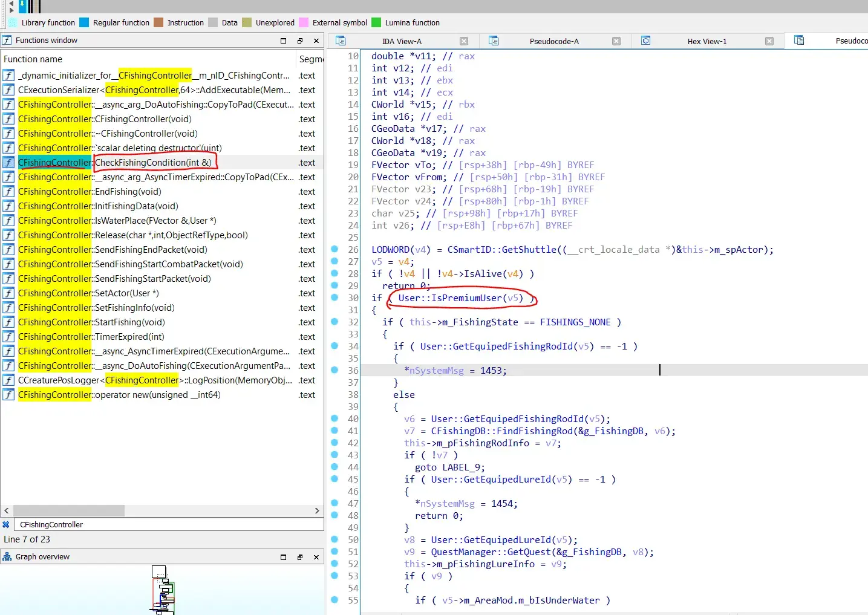
Task: Toggle breakpoint dot on line 36
Action: (334, 370)
